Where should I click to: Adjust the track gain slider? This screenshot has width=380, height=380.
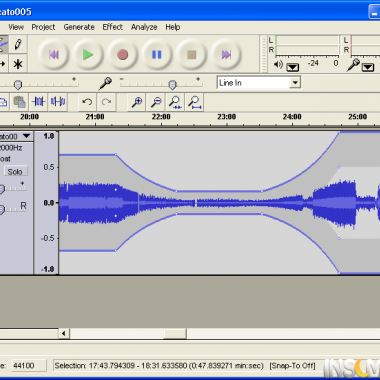coord(2,189)
